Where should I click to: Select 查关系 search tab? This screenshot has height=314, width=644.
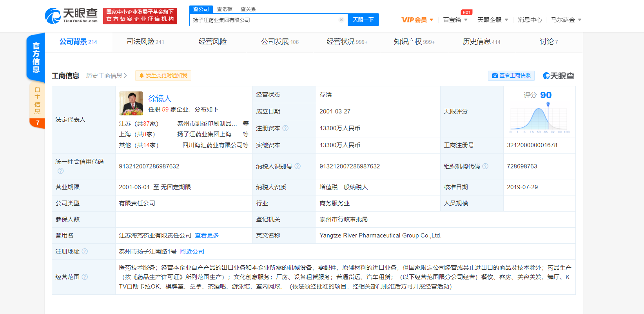(248, 9)
